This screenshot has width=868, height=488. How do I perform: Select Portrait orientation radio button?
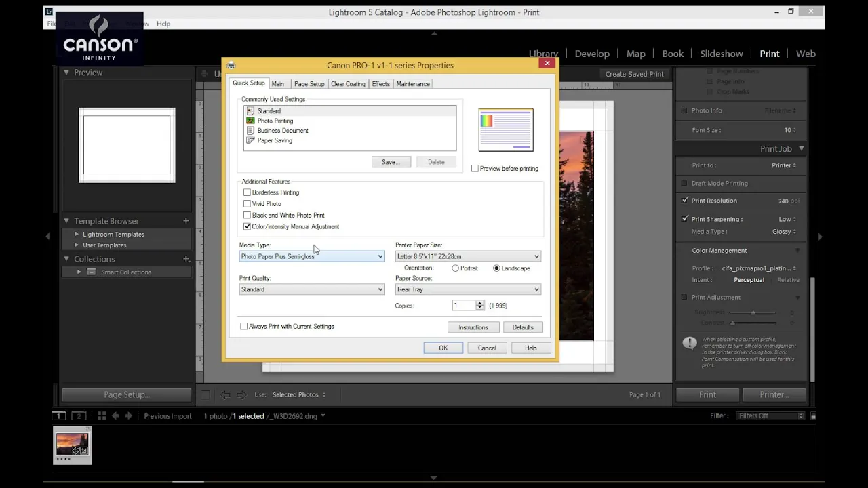455,268
